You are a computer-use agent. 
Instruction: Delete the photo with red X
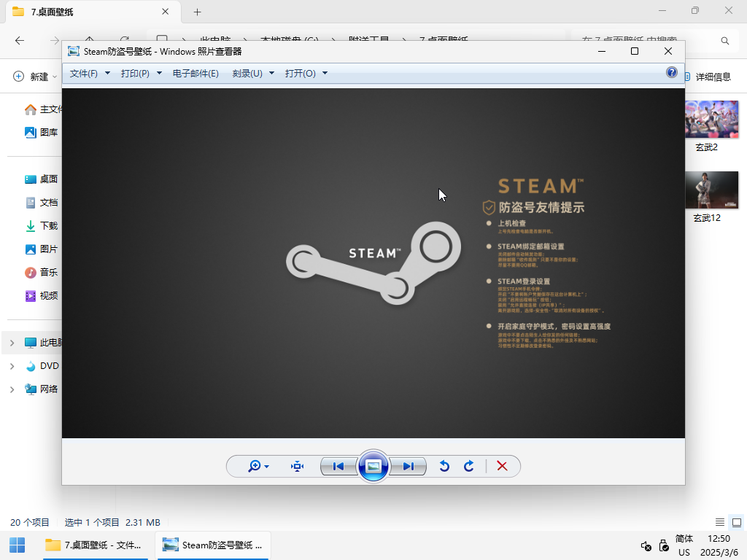502,467
